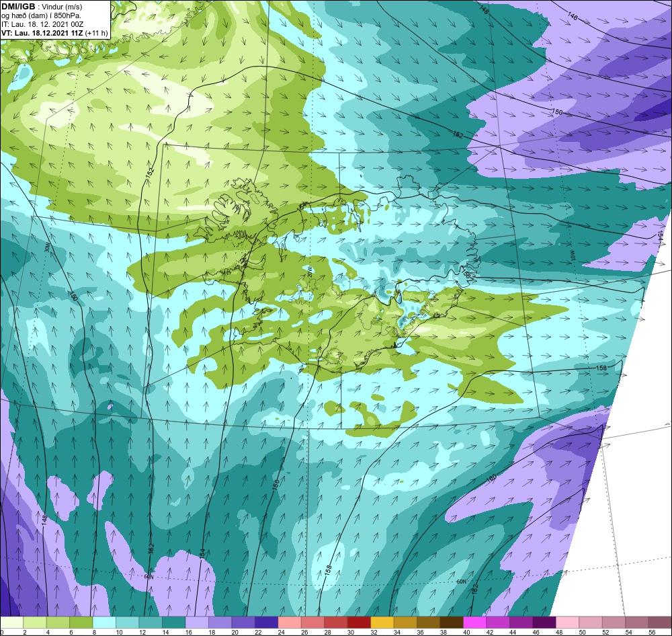Image resolution: width=672 pixels, height=636 pixels.
Task: Click the '10W' longitude label
Action: 573,255
